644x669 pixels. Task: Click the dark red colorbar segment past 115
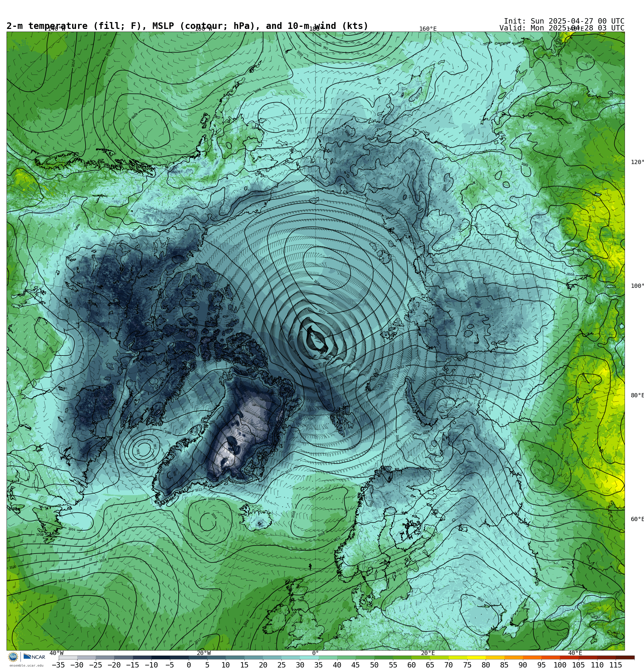[x=625, y=657]
